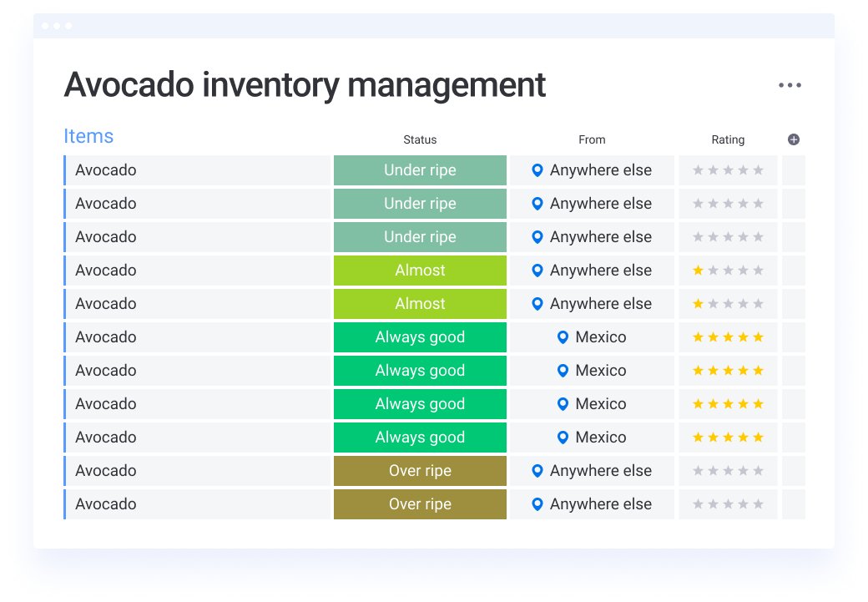
Task: Click location pin in first Over ripe row
Action: coord(537,471)
